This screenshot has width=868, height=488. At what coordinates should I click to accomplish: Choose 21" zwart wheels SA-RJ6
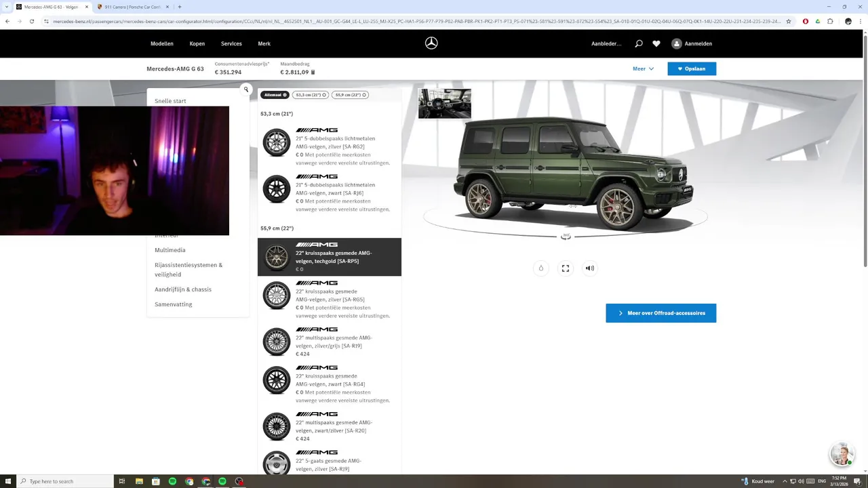click(x=330, y=192)
